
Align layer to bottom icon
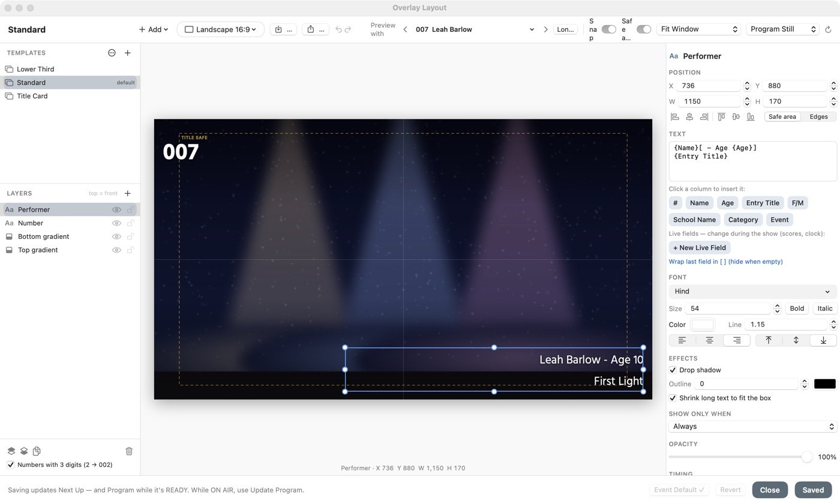tap(750, 117)
